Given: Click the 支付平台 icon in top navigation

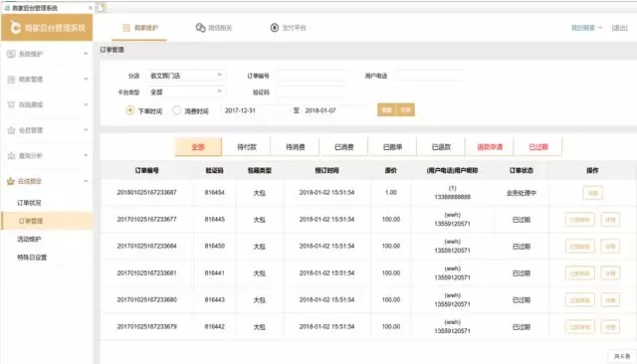Looking at the screenshot, I should tap(275, 28).
